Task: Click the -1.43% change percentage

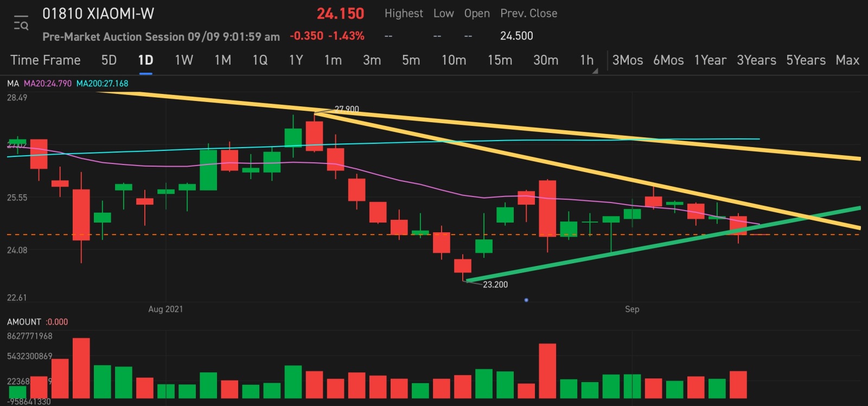Action: point(346,36)
